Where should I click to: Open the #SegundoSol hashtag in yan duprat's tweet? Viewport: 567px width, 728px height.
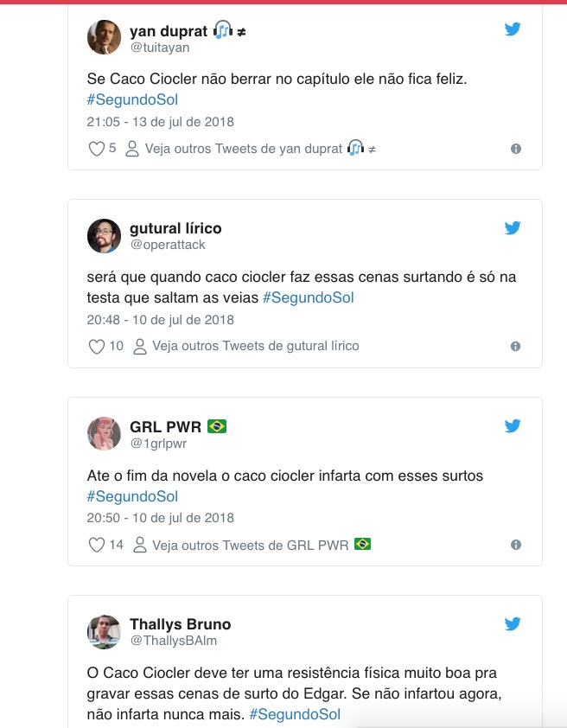[x=132, y=99]
